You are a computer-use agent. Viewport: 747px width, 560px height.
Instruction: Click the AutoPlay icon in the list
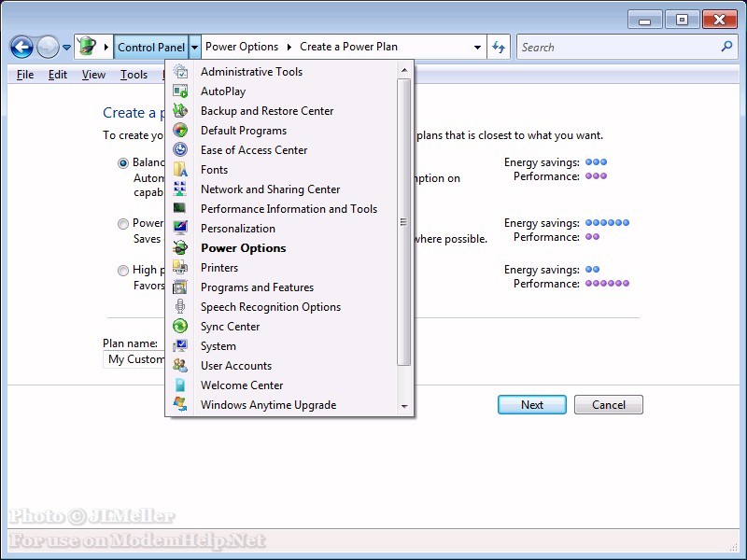pyautogui.click(x=180, y=91)
